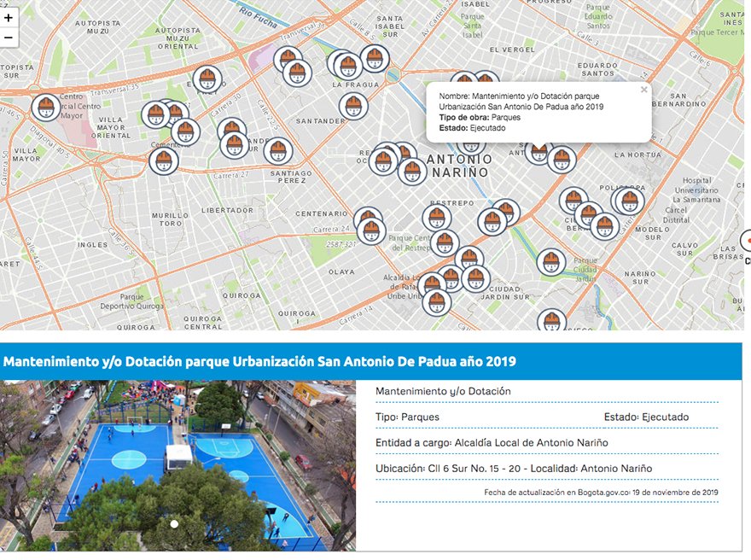Viewport: 751px width, 560px height.
Task: Zoom out the map with minus button
Action: [9, 38]
